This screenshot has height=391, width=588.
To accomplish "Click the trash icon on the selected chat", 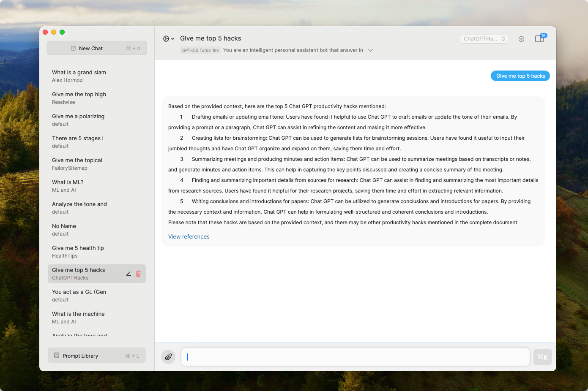I will (138, 274).
